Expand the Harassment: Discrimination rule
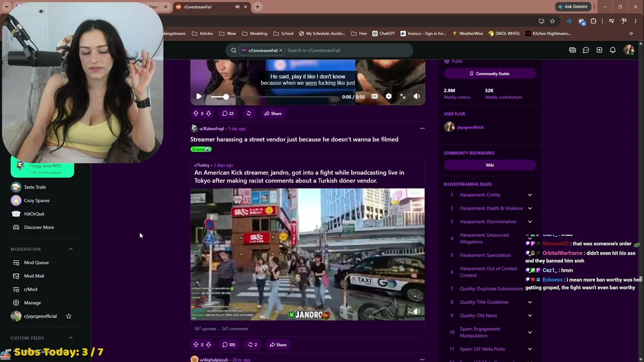Viewport: 644px width, 362px height. (530, 222)
